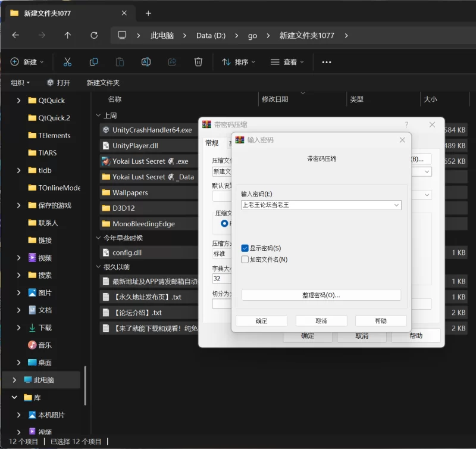Screen dimensions: 476x449
Task: Select 文档 documents in sidebar
Action: [40, 310]
